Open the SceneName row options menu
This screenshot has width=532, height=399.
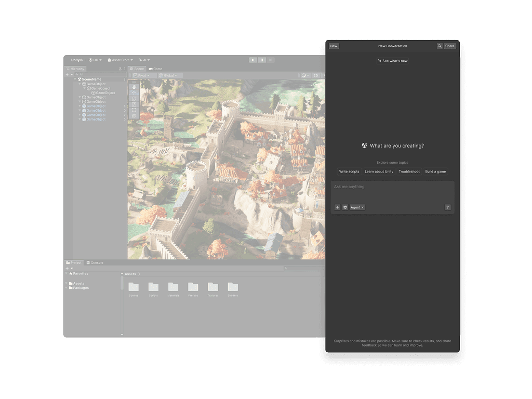tap(125, 79)
